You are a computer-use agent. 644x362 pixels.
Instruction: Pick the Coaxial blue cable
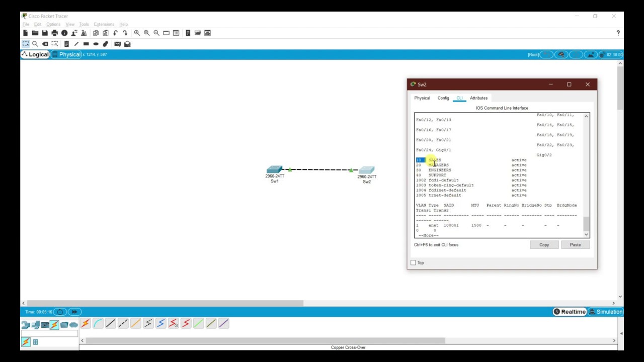[161, 323]
